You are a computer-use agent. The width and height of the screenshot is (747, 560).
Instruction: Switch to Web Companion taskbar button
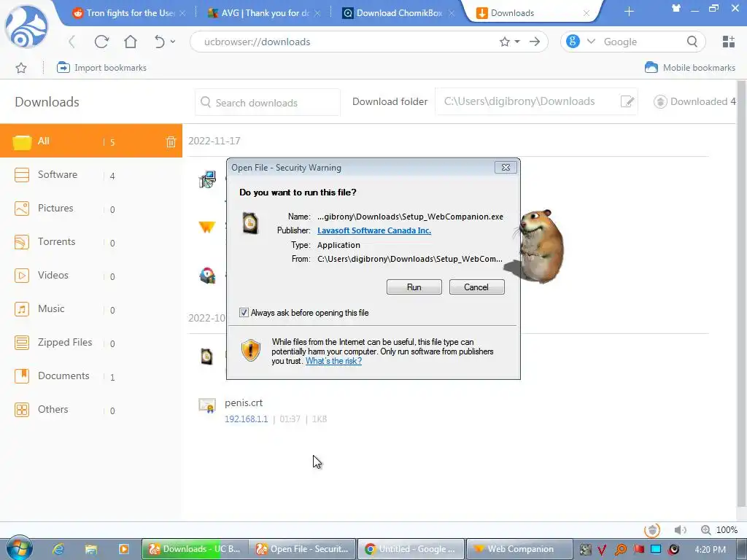coord(519,549)
